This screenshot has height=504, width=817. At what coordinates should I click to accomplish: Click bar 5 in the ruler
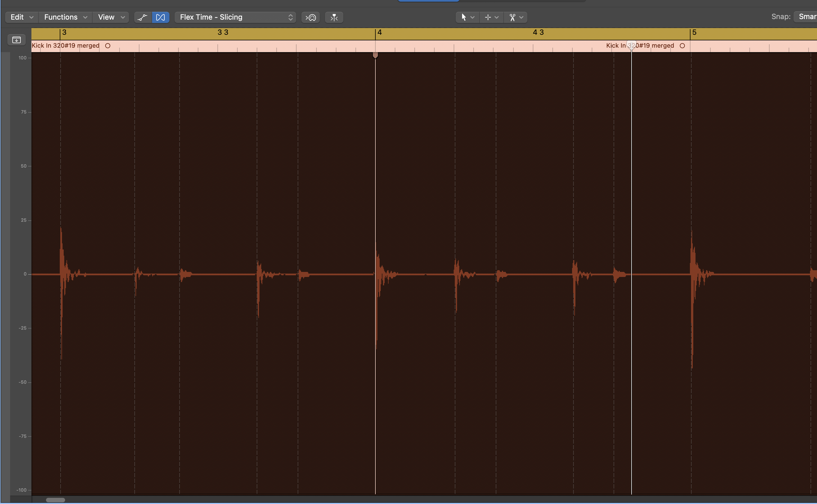(x=694, y=32)
